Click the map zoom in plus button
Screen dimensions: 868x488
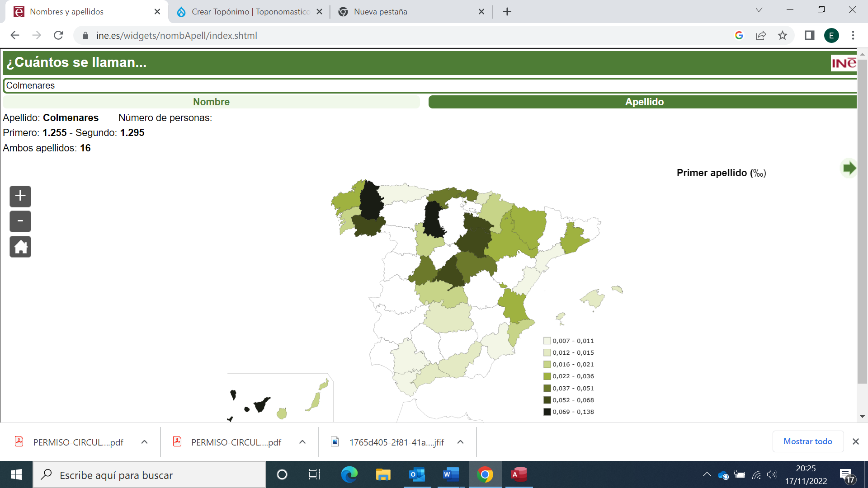point(20,196)
